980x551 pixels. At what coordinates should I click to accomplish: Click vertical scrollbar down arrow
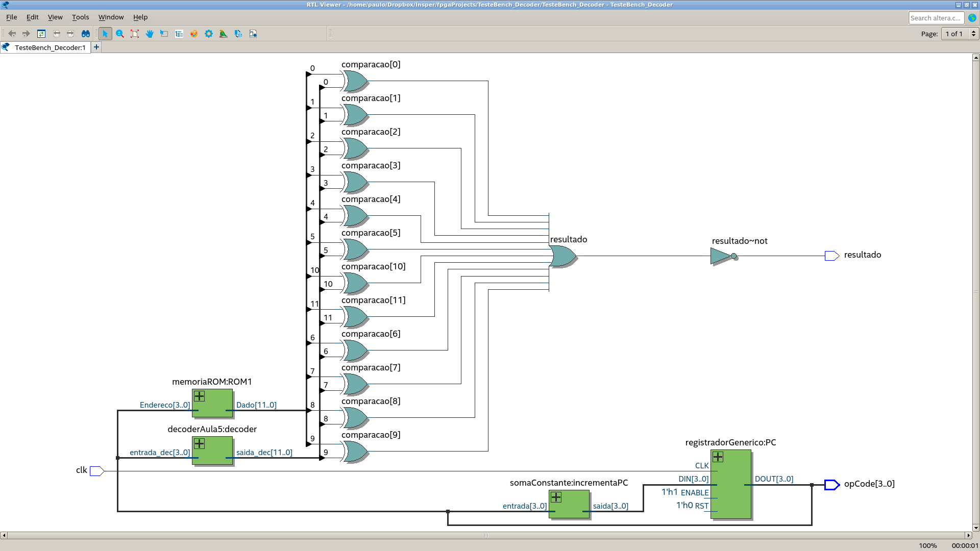click(976, 528)
